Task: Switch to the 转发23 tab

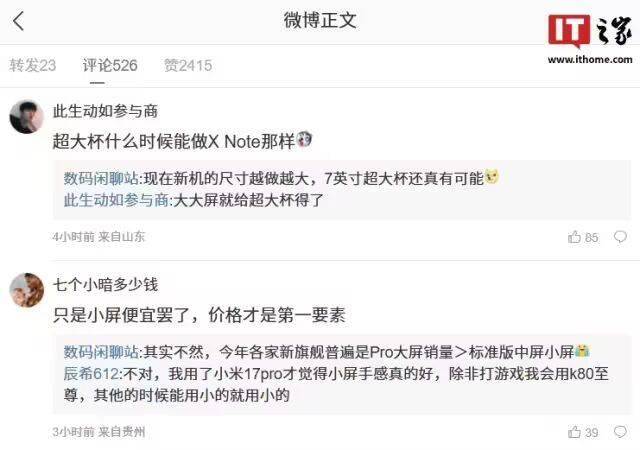Action: (33, 65)
